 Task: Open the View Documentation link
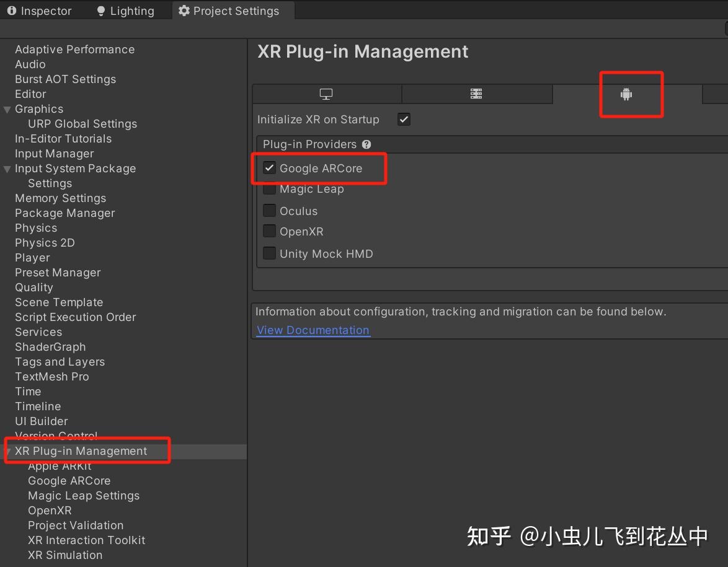(x=313, y=330)
